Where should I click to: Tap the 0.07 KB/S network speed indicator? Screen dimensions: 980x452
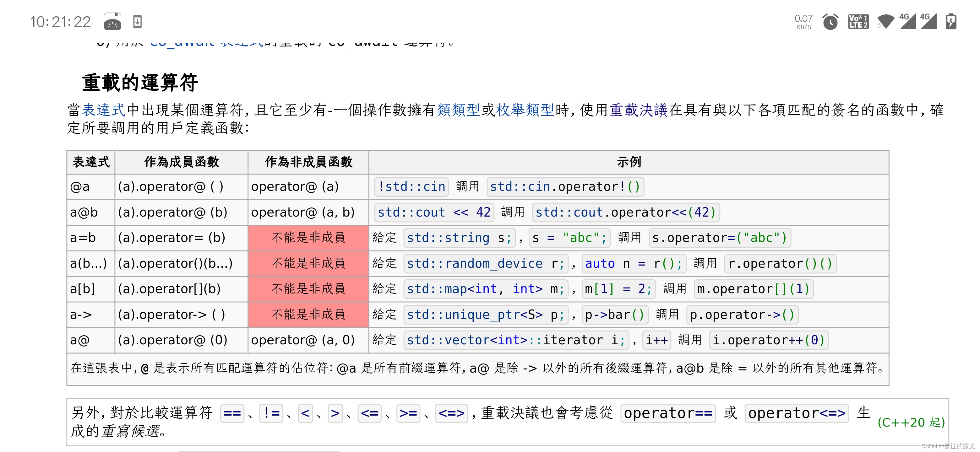(803, 22)
